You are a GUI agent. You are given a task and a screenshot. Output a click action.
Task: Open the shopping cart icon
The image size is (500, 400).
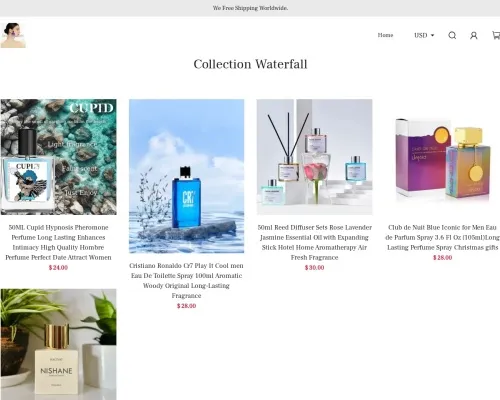pos(496,35)
